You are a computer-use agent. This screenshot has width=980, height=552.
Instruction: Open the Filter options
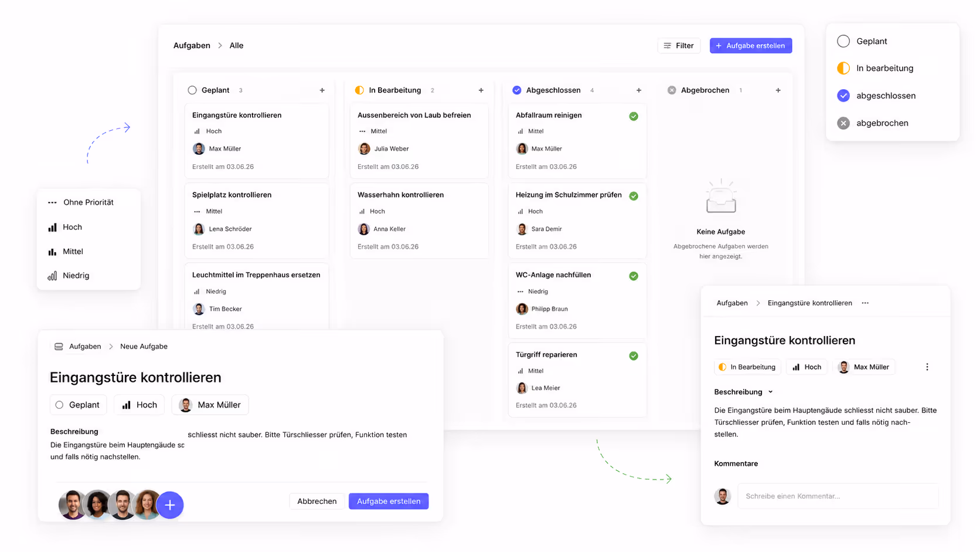tap(679, 46)
